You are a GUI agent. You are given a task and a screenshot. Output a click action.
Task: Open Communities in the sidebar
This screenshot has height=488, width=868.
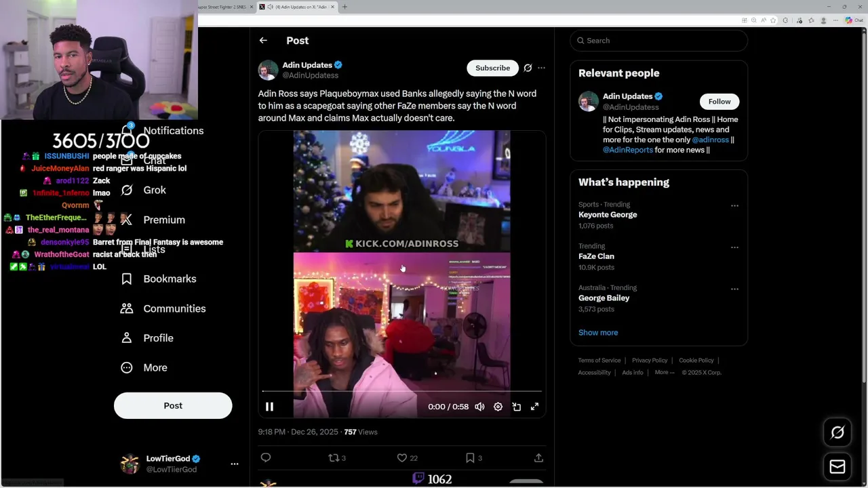(x=163, y=308)
